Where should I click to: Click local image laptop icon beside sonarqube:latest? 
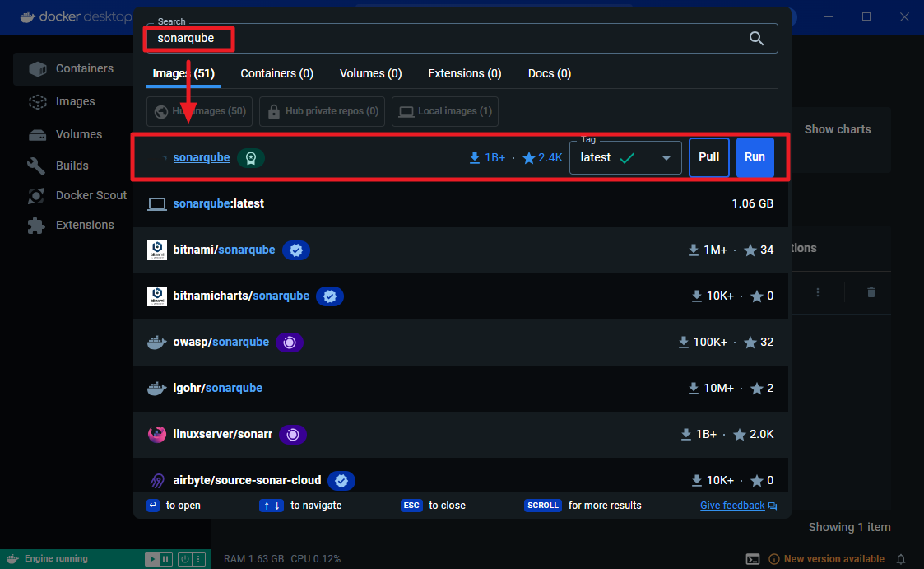157,204
